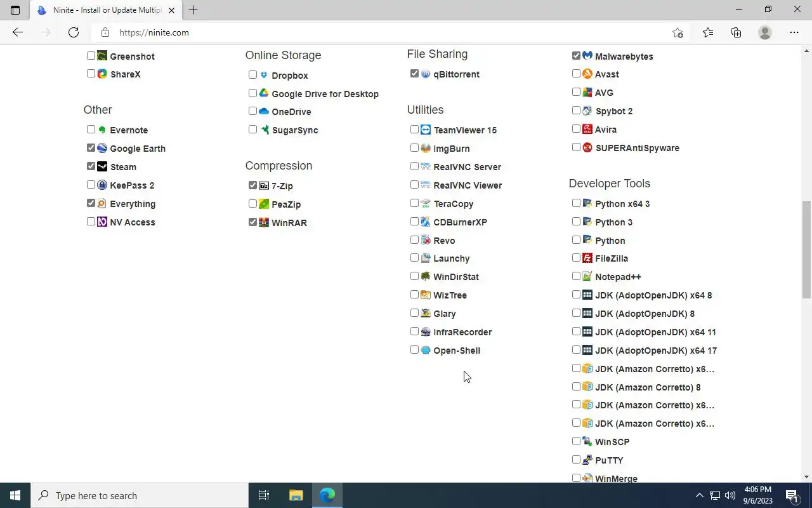Click the 7-Zip icon
Image resolution: width=812 pixels, height=508 pixels.
click(x=264, y=185)
